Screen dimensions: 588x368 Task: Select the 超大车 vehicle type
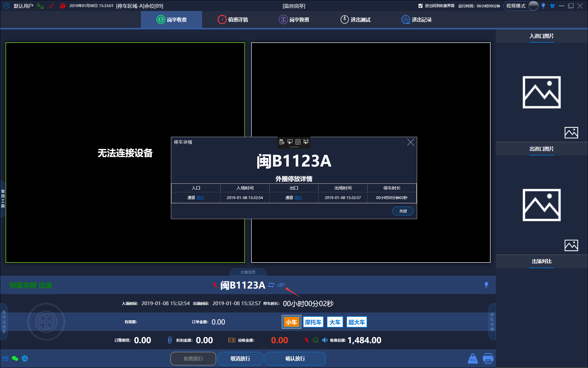(x=356, y=322)
